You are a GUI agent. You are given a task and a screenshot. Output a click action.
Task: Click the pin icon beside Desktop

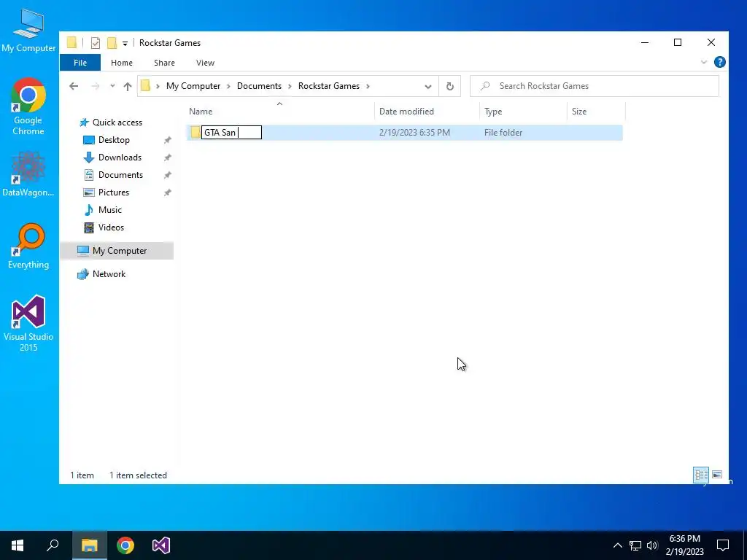(x=167, y=140)
